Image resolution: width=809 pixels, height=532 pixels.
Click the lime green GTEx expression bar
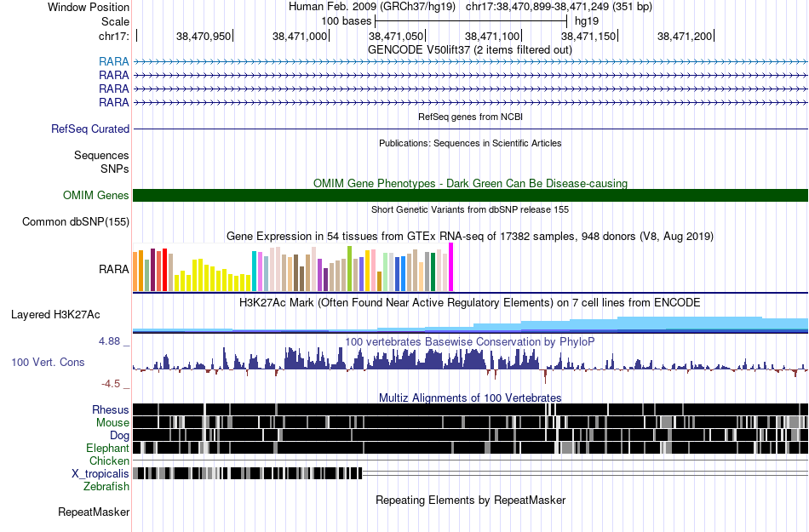click(349, 269)
